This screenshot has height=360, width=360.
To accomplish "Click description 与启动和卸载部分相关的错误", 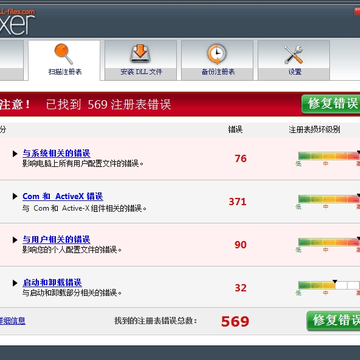I will click(x=72, y=293).
